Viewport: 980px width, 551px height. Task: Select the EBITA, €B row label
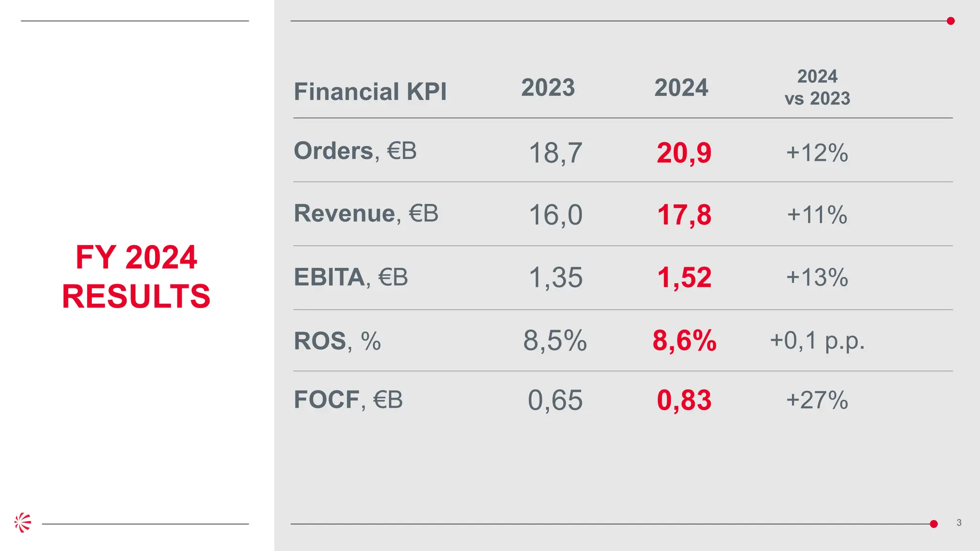pyautogui.click(x=351, y=277)
